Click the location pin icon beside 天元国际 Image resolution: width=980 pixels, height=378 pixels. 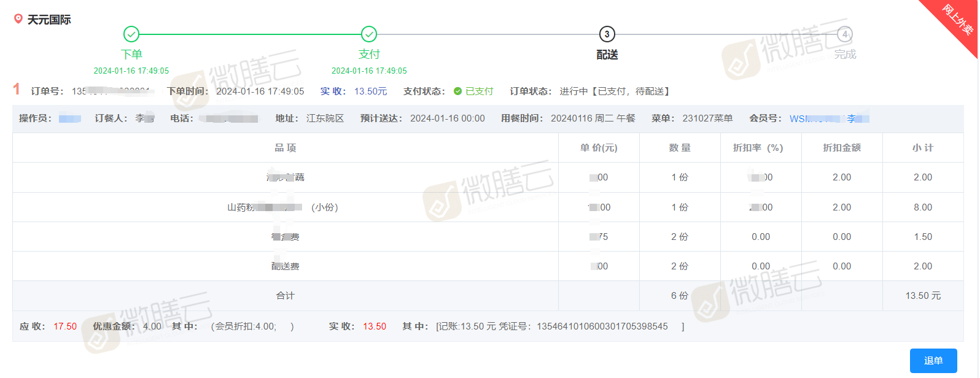tap(18, 19)
